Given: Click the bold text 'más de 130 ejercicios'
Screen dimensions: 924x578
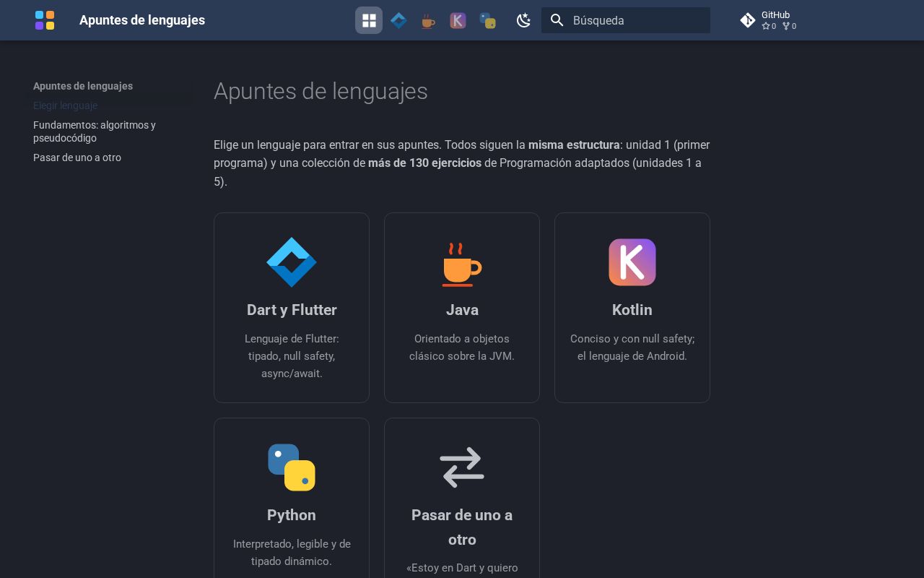Looking at the screenshot, I should tap(424, 163).
